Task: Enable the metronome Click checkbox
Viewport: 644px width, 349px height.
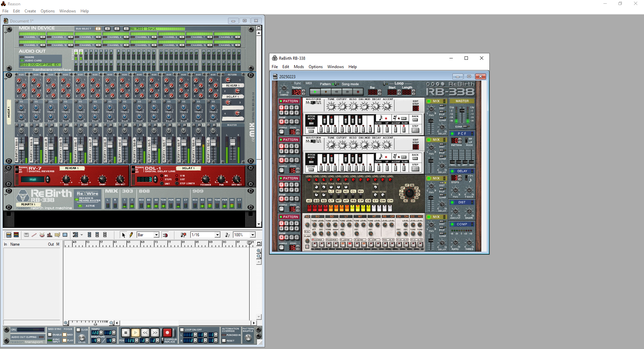Action: coord(78,330)
